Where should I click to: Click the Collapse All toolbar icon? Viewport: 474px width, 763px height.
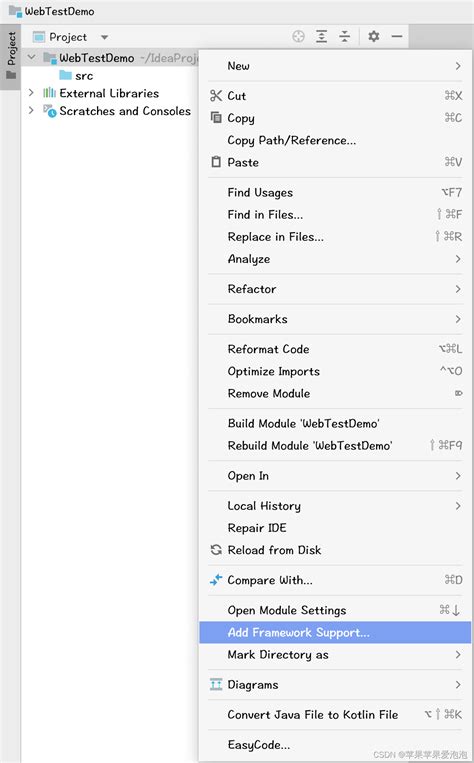(345, 36)
